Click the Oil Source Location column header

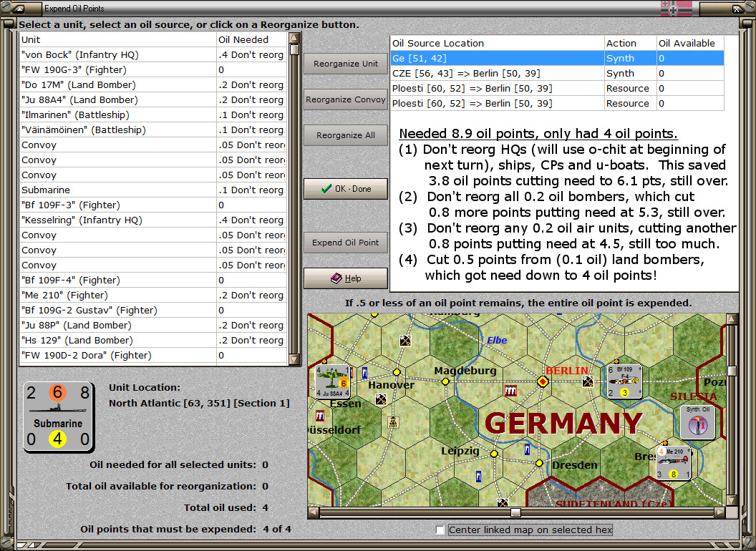point(497,43)
